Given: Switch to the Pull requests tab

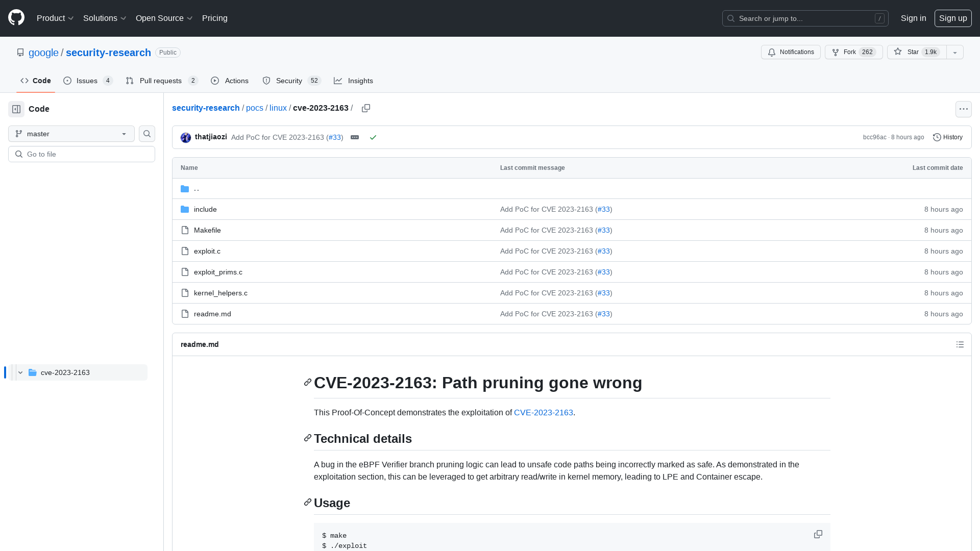Looking at the screenshot, I should point(161,81).
